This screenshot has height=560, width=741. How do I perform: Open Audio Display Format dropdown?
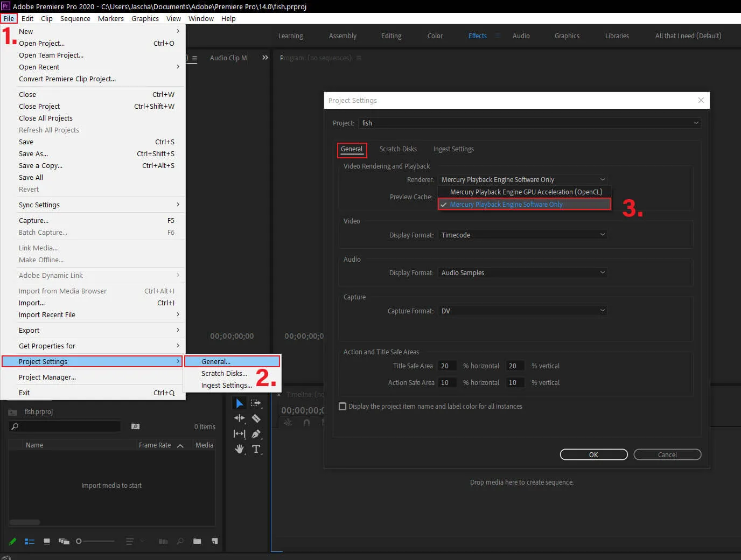click(x=523, y=273)
